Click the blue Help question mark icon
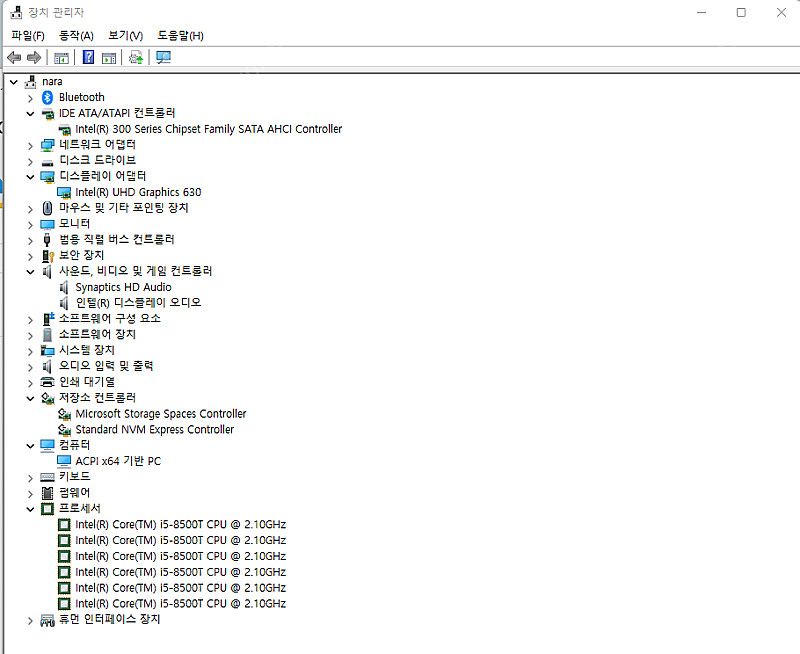 [88, 57]
